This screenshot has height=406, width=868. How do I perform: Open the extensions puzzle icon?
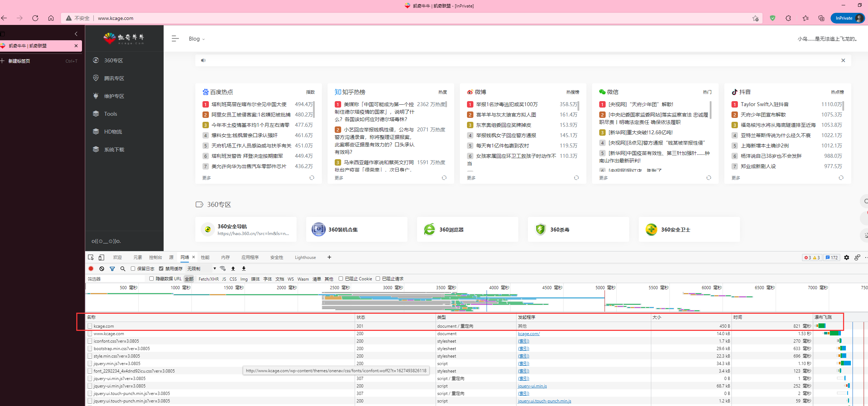pyautogui.click(x=788, y=18)
